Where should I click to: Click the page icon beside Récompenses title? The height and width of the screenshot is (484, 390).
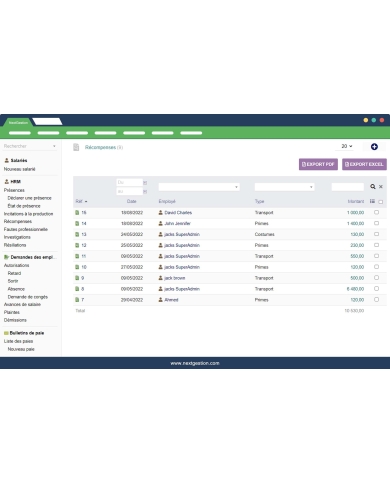point(76,147)
